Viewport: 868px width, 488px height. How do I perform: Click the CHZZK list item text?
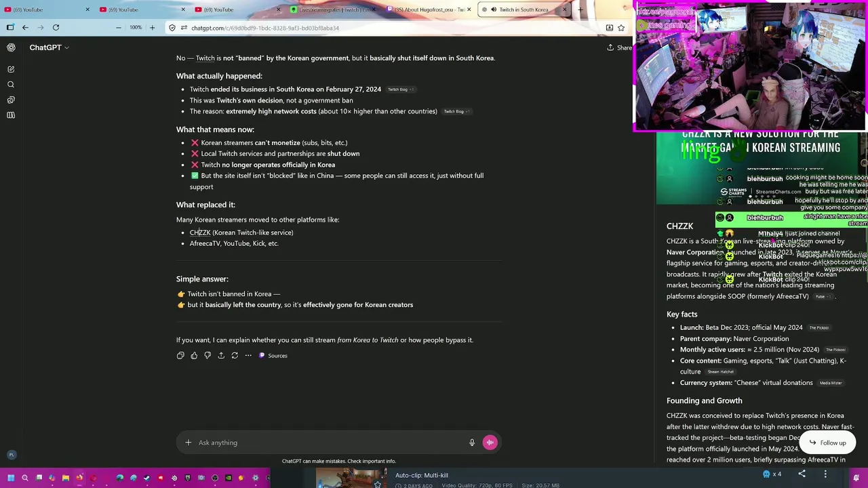click(x=241, y=232)
